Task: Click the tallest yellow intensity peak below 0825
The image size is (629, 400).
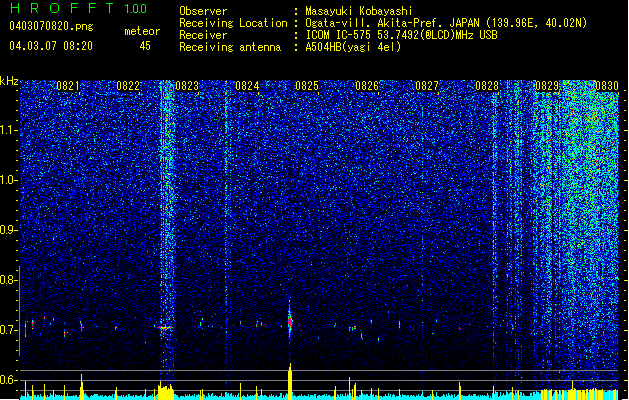Action: (x=290, y=381)
